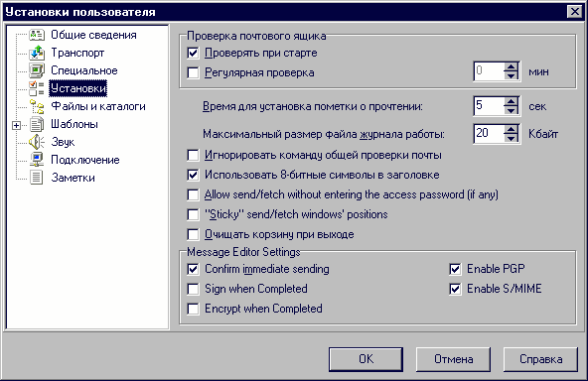The height and width of the screenshot is (381, 588).
Task: Select Установки tree item
Action: coord(78,88)
